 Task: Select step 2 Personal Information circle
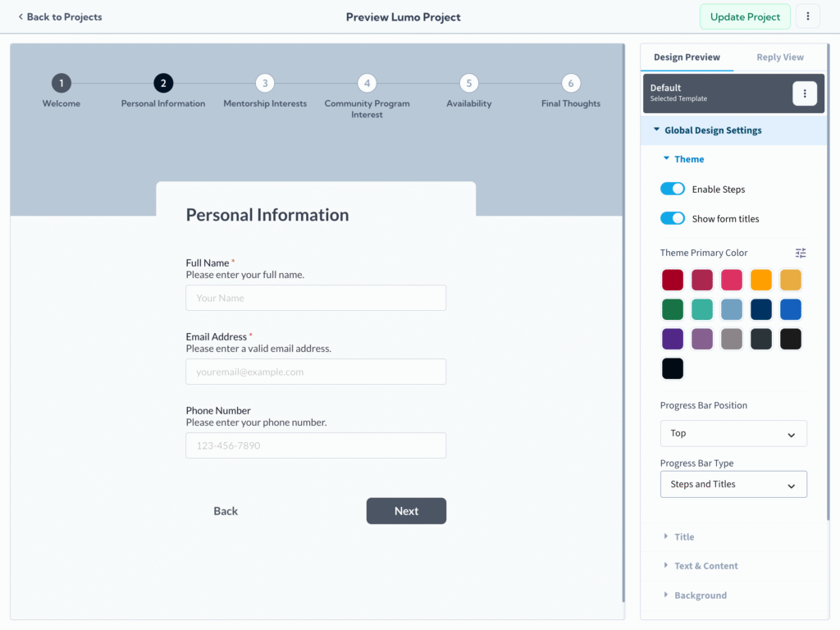[x=163, y=83]
